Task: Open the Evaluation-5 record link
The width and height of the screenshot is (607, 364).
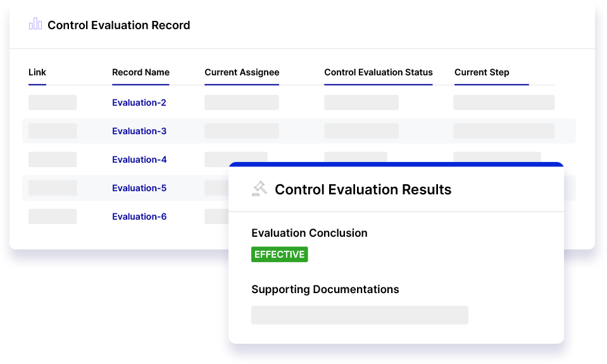Action: click(x=139, y=188)
